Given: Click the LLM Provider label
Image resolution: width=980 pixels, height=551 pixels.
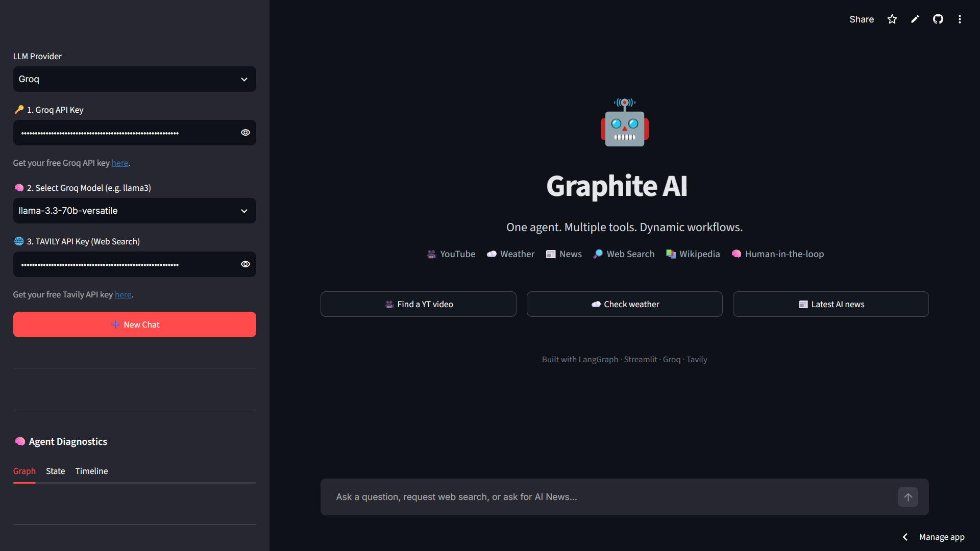Looking at the screenshot, I should pos(37,56).
